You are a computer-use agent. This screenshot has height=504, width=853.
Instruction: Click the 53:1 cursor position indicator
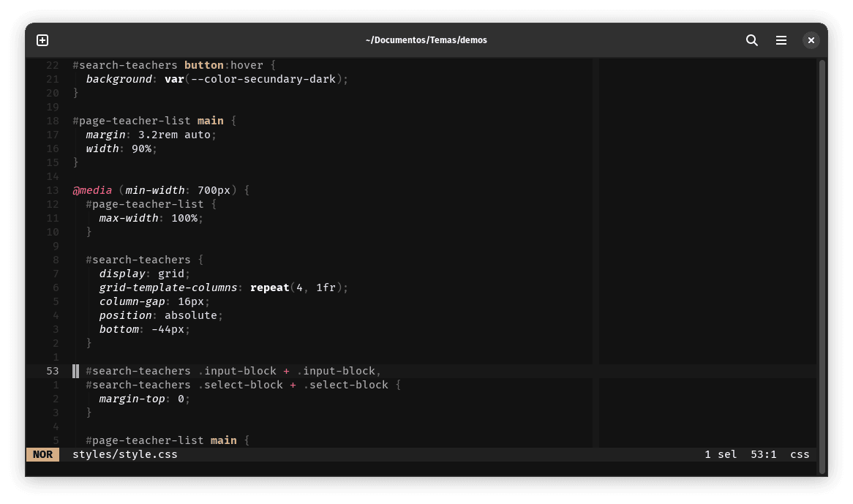[763, 454]
